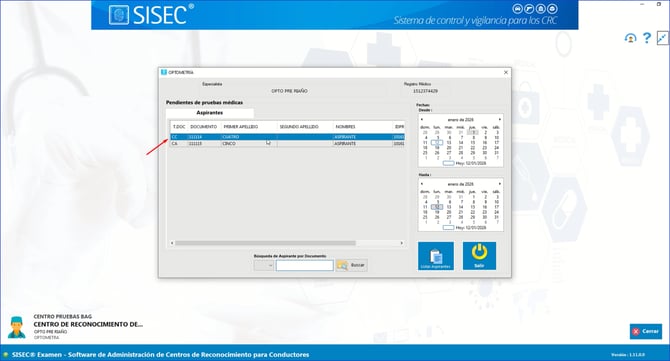Close the OPTOMETRIA dialog
The height and width of the screenshot is (361, 670).
506,73
